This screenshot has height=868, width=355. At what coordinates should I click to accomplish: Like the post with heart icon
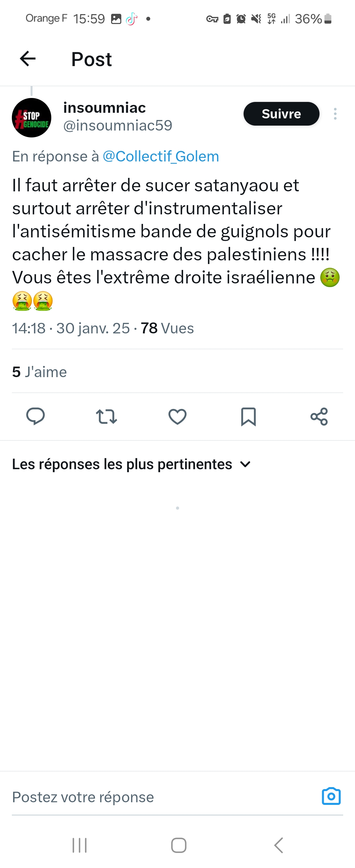click(x=177, y=417)
